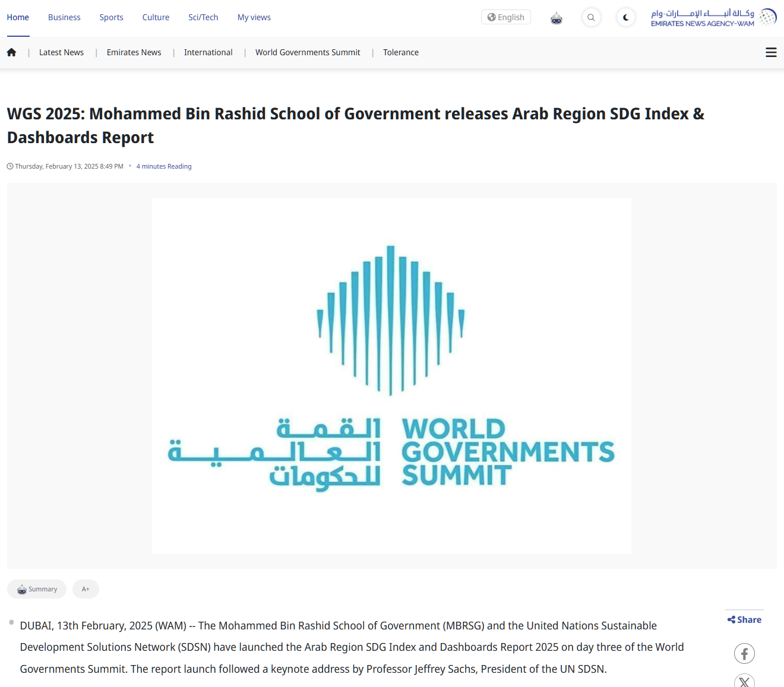Open the Tolerance link
Viewport: 784px width, 687px height.
(x=401, y=52)
